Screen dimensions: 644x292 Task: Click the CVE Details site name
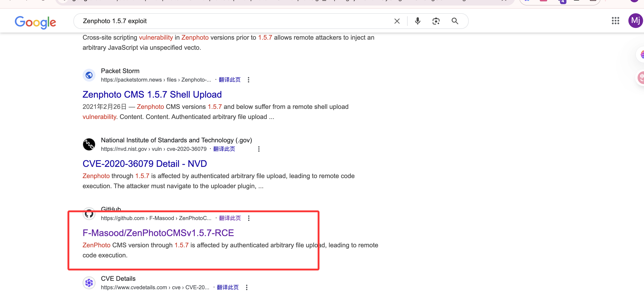point(118,279)
